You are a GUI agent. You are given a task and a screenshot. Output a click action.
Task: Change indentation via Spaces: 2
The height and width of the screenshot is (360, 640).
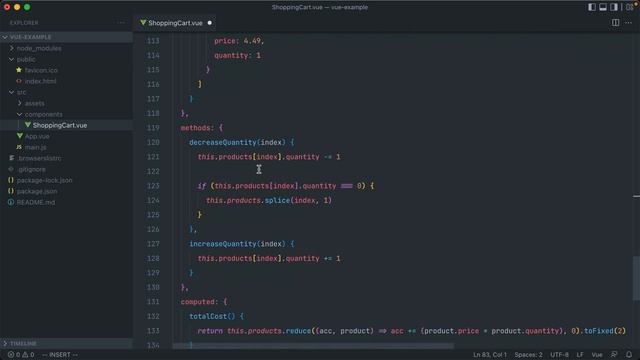click(x=529, y=355)
